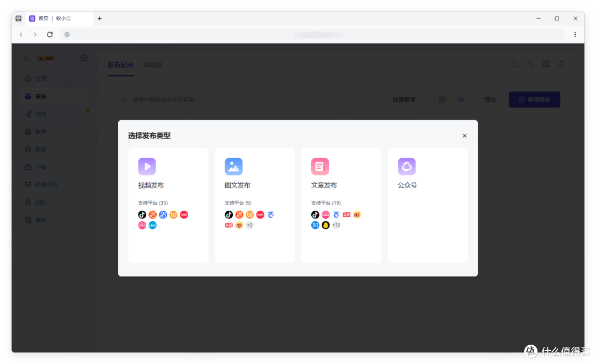Click black penguin icon in 文章发布 card
Image resolution: width=596 pixels, height=364 pixels.
[326, 225]
